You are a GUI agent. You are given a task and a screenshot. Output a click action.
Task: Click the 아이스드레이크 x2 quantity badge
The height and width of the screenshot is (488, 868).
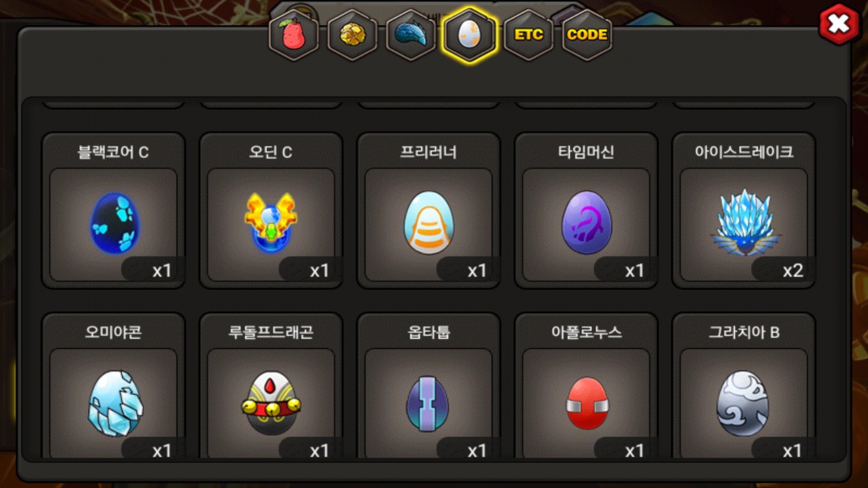click(783, 270)
